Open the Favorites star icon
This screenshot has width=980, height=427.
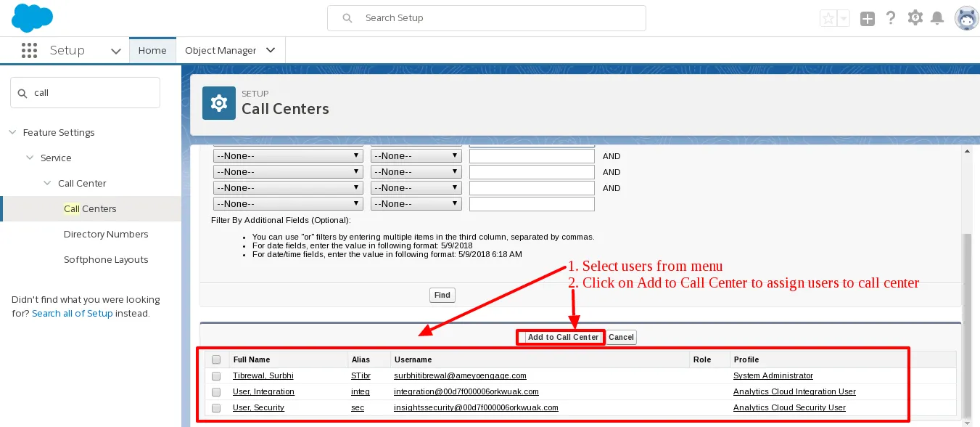(x=828, y=19)
